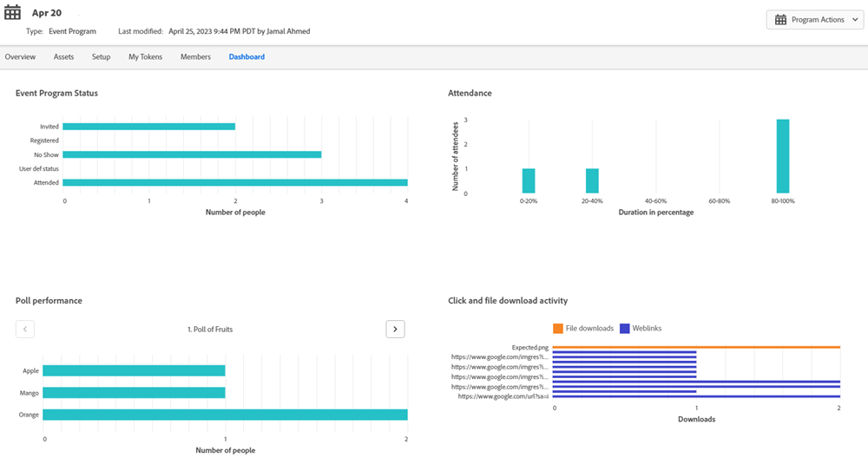Click the 0-20% attendance bar
Screen dimensions: 868x464
pos(529,181)
